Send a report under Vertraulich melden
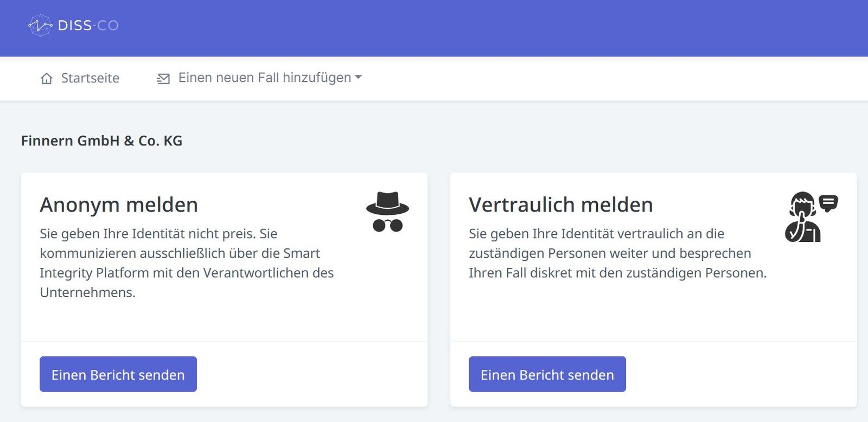Image resolution: width=868 pixels, height=422 pixels. click(547, 374)
